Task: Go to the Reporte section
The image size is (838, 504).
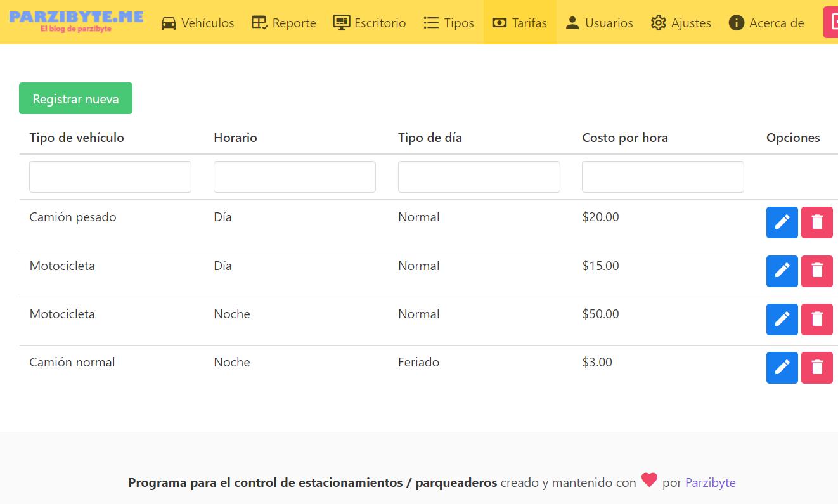Action: click(x=283, y=23)
